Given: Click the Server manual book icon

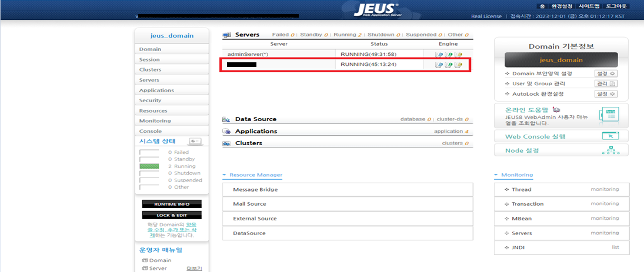Looking at the screenshot, I should point(144,269).
